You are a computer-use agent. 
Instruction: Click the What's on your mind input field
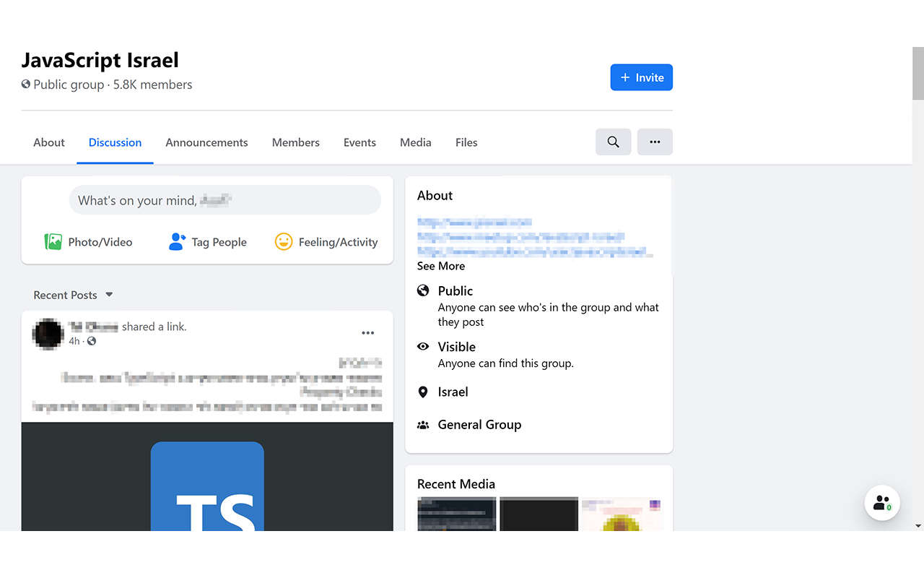[x=225, y=199]
